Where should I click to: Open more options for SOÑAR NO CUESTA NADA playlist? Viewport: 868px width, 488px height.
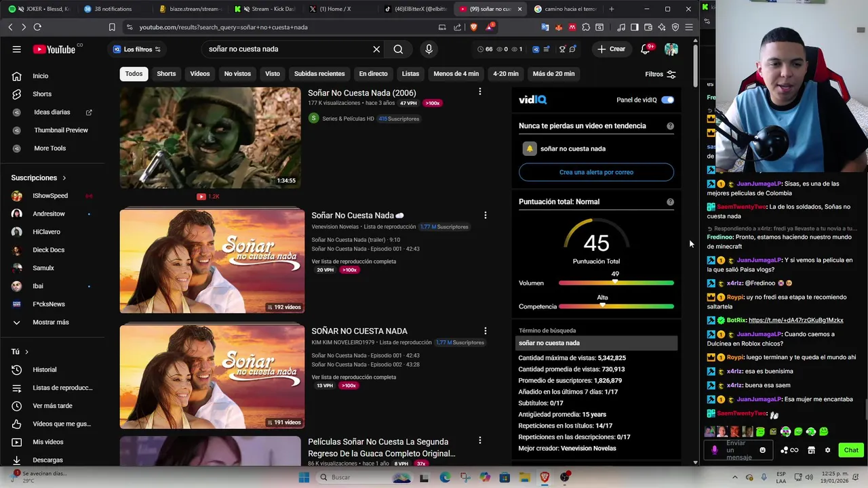point(485,331)
